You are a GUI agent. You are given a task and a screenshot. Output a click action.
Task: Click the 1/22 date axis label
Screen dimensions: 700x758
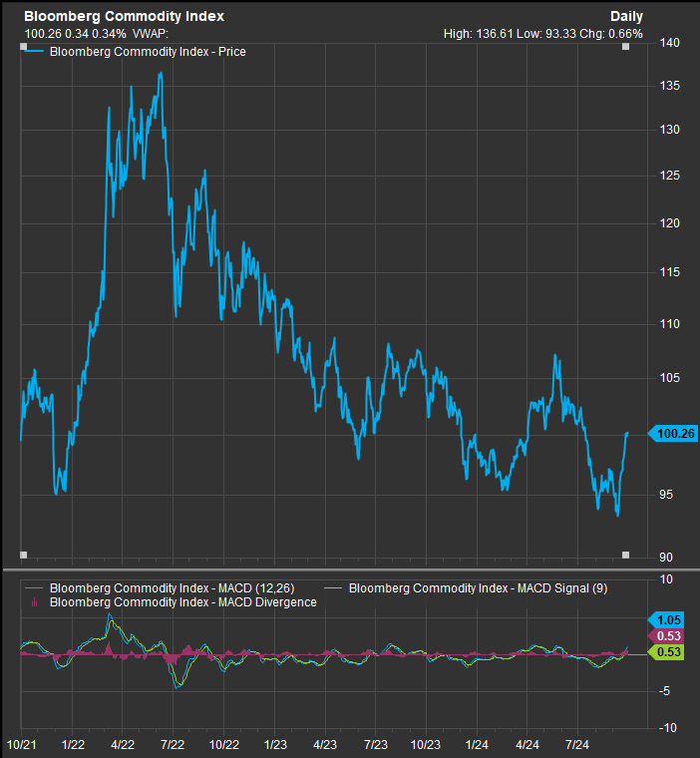(72, 744)
